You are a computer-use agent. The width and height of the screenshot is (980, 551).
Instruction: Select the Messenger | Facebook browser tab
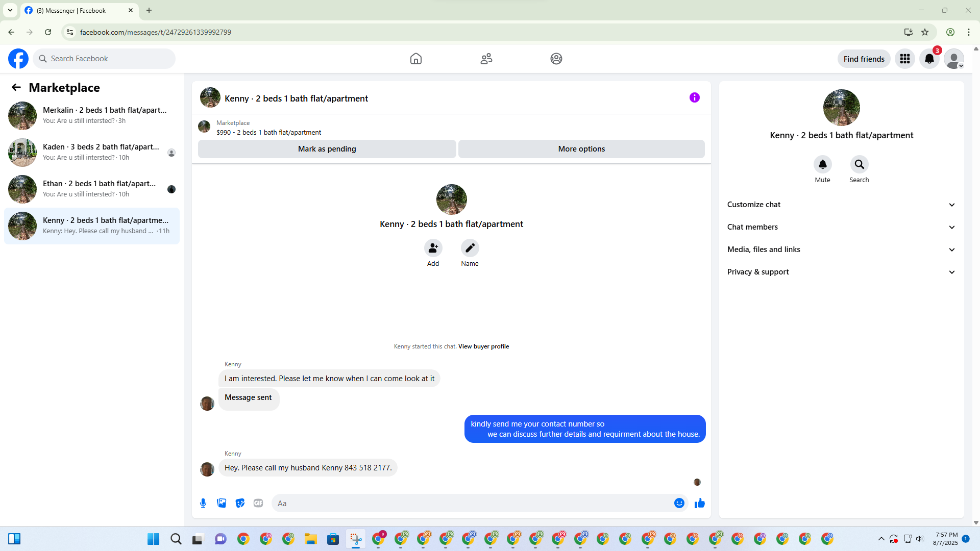pos(79,10)
